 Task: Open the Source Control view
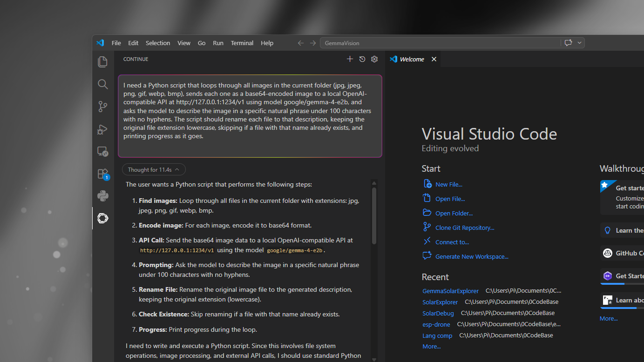click(x=103, y=107)
